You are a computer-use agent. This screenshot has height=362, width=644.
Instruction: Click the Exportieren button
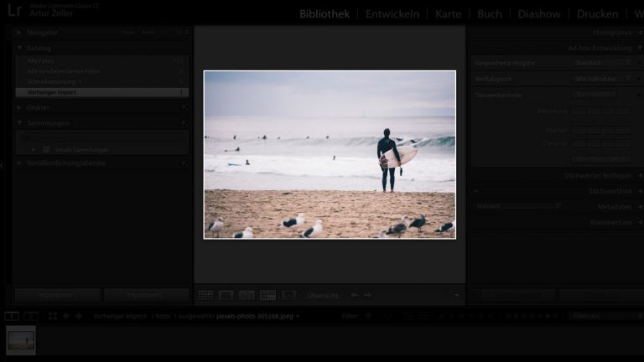[147, 295]
